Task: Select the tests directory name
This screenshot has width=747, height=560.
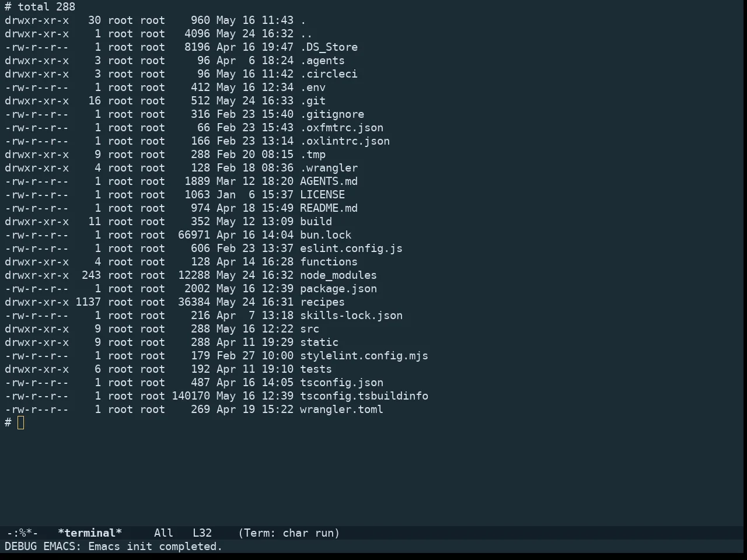Action: tap(316, 369)
